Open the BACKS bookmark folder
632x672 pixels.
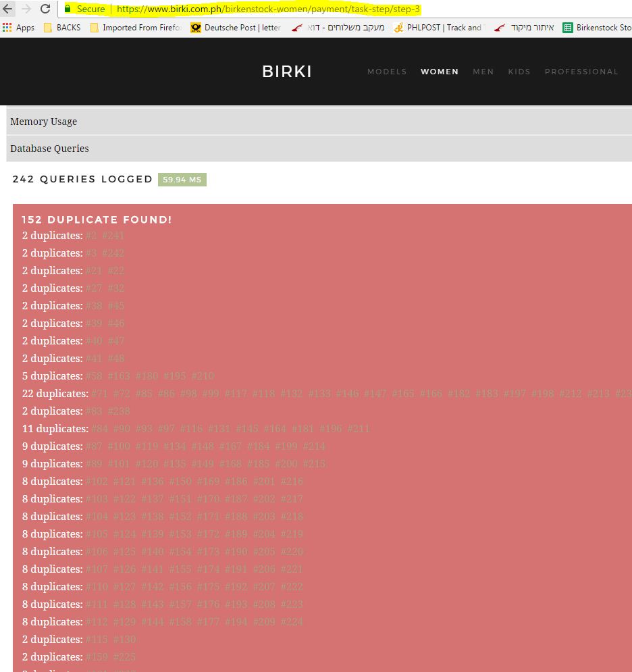(63, 28)
